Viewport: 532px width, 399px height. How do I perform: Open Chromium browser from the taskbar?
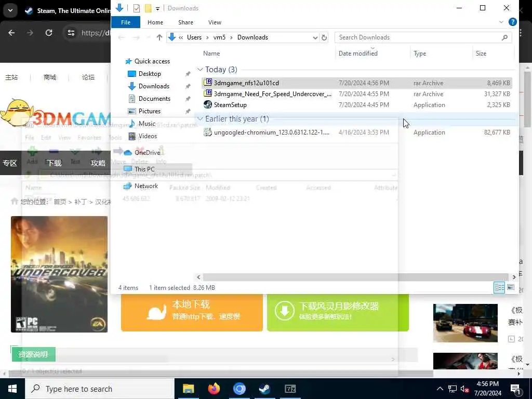(x=239, y=389)
